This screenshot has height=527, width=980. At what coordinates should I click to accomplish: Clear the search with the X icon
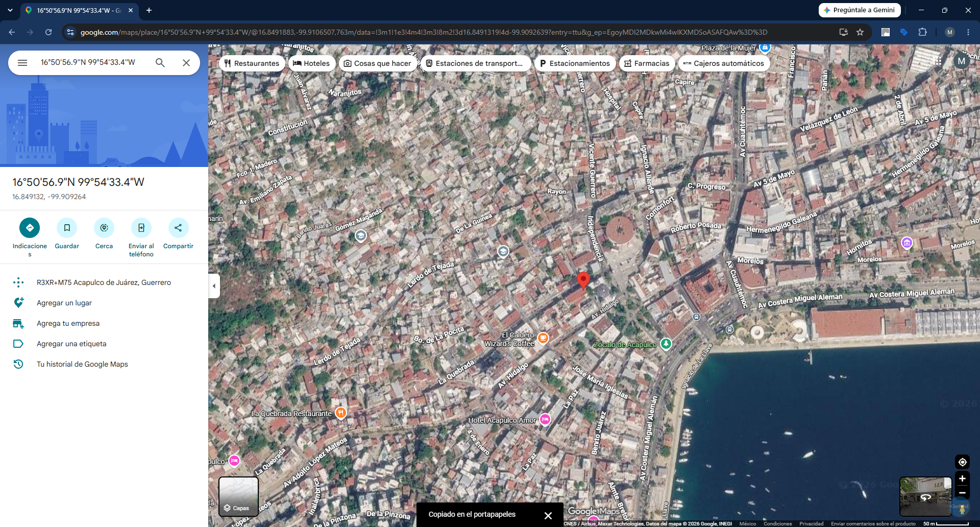click(186, 63)
